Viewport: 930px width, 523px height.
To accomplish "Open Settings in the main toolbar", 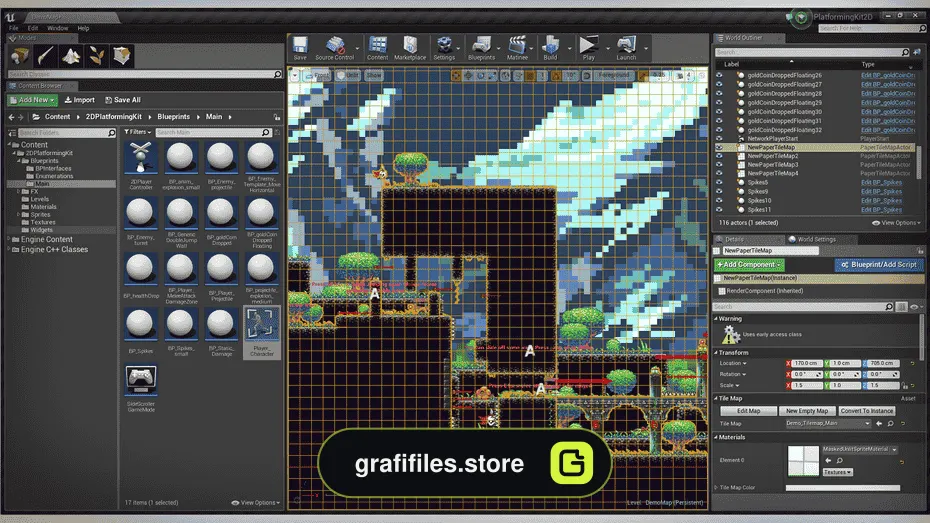I will pos(444,48).
